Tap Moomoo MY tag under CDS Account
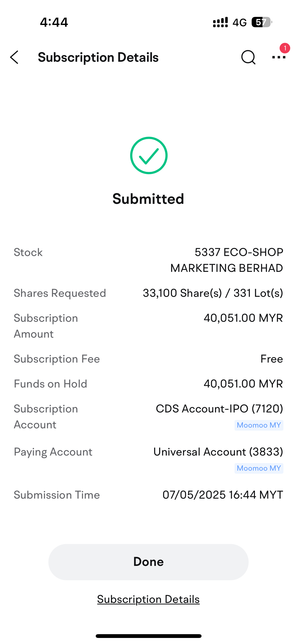This screenshot has width=297, height=644. (259, 425)
